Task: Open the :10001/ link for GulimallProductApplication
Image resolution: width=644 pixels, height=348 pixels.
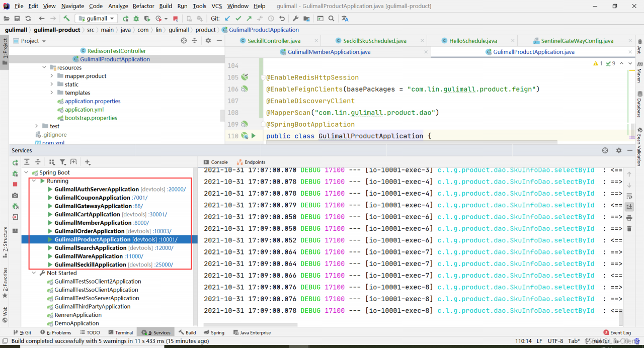Action: tap(168, 239)
